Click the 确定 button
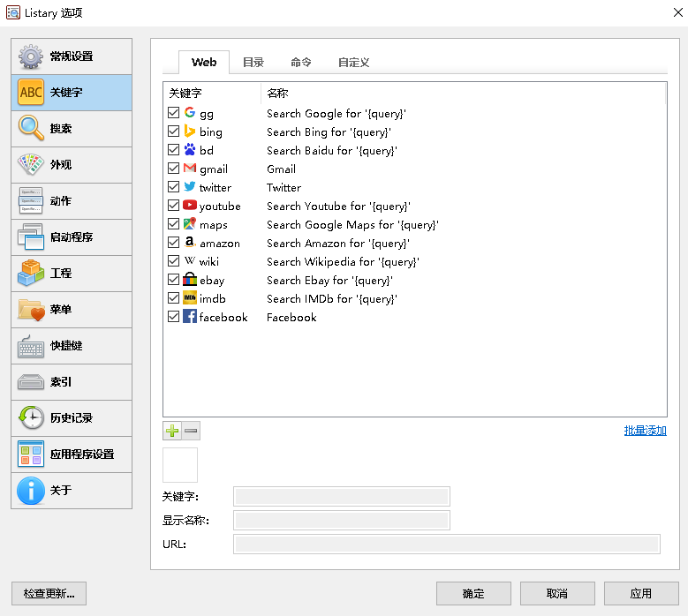 point(473,593)
